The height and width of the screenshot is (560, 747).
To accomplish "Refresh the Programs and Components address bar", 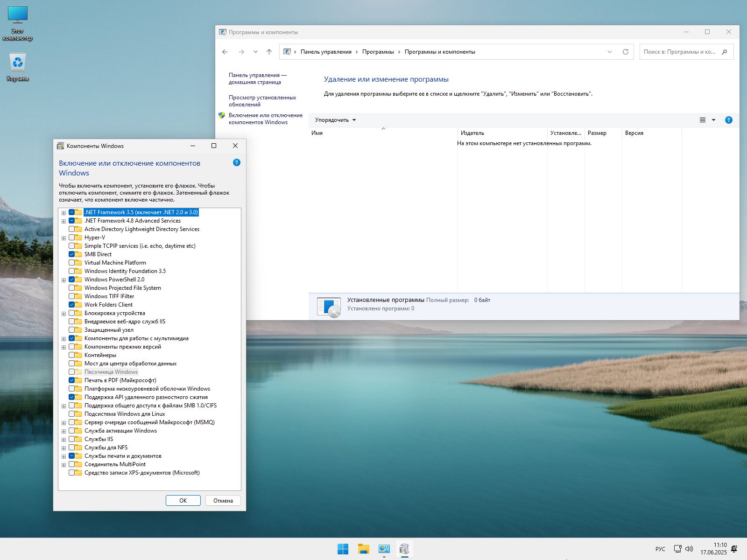I will (x=626, y=52).
